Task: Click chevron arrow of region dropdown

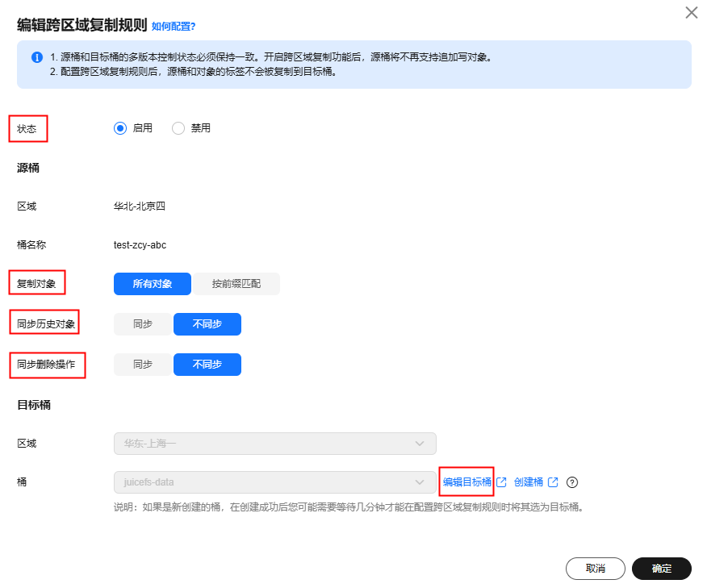Action: click(x=420, y=444)
